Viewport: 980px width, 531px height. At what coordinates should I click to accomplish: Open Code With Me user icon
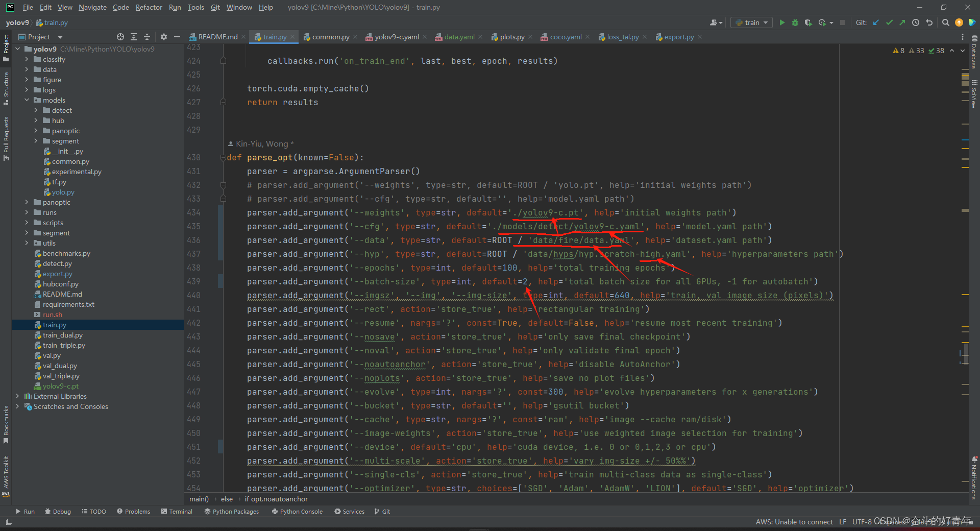click(x=716, y=22)
